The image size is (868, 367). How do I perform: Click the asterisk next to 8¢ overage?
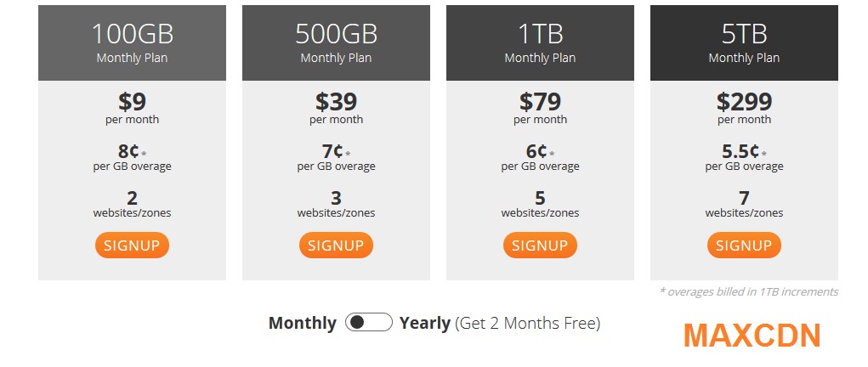[x=144, y=153]
